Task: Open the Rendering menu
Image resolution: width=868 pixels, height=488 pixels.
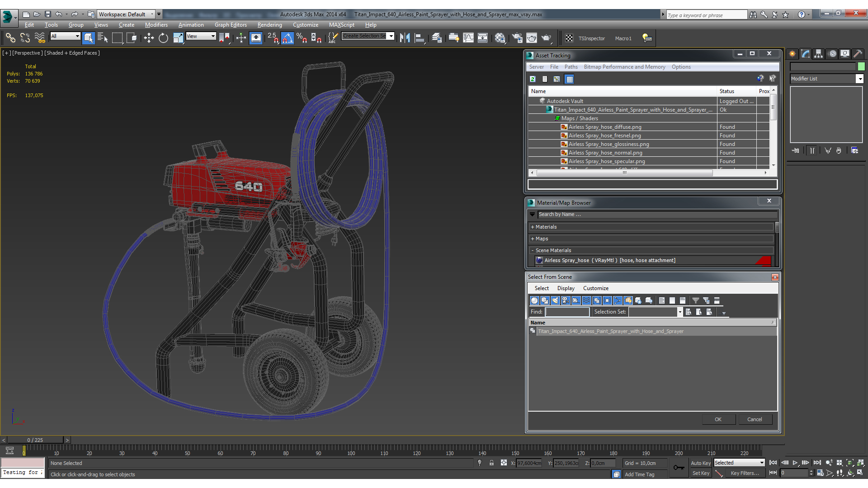Action: pyautogui.click(x=269, y=25)
